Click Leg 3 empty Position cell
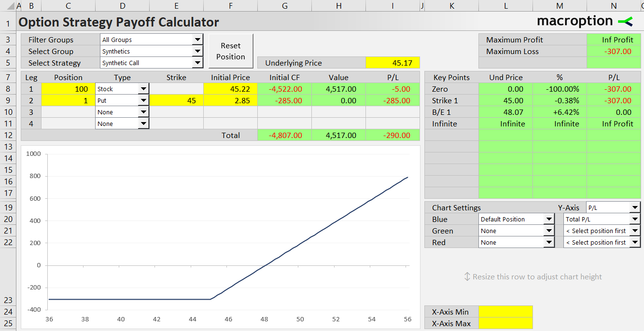Viewport: 644px width, 331px height. (68, 112)
